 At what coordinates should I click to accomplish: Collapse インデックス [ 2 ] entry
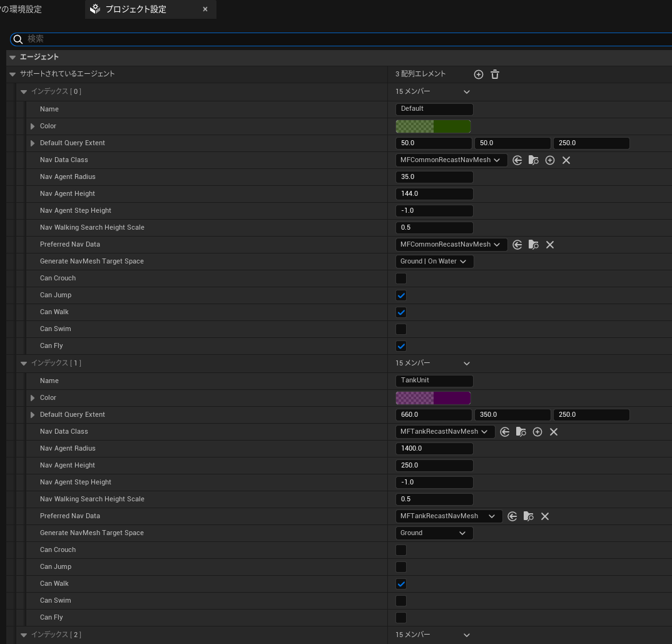point(24,635)
